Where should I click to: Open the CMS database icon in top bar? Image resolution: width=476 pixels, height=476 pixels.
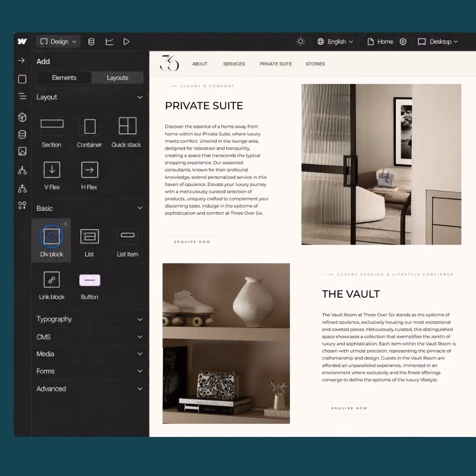91,42
